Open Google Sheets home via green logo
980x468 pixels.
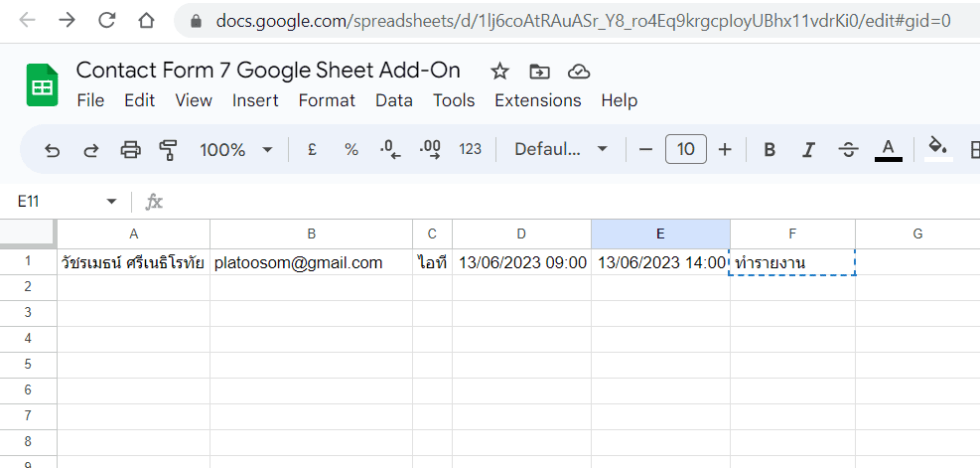43,84
